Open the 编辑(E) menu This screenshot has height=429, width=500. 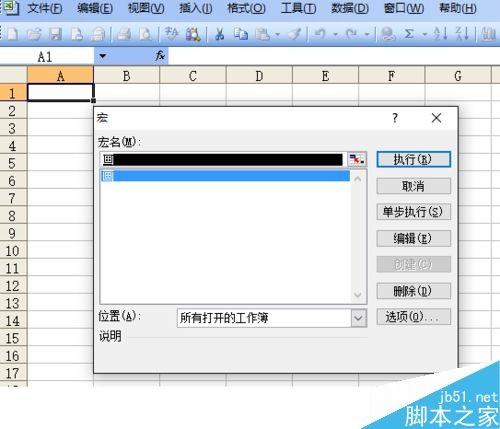pos(95,8)
